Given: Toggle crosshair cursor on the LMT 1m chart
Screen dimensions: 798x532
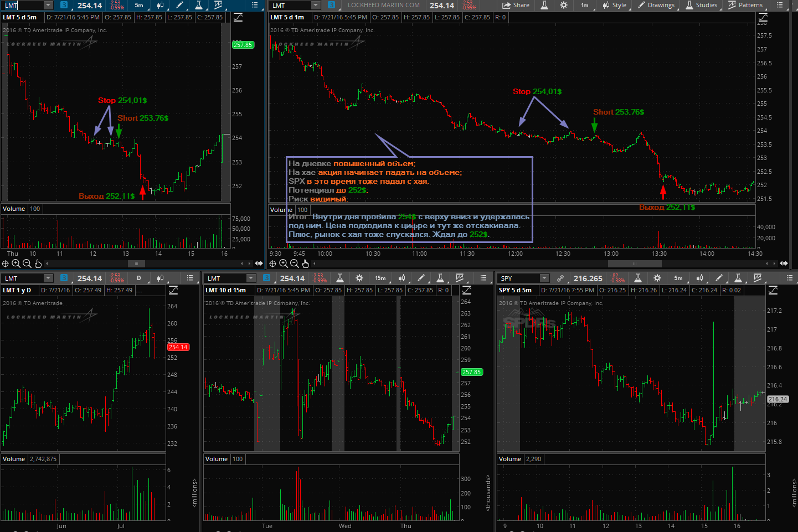Looking at the screenshot, I should tap(273, 264).
